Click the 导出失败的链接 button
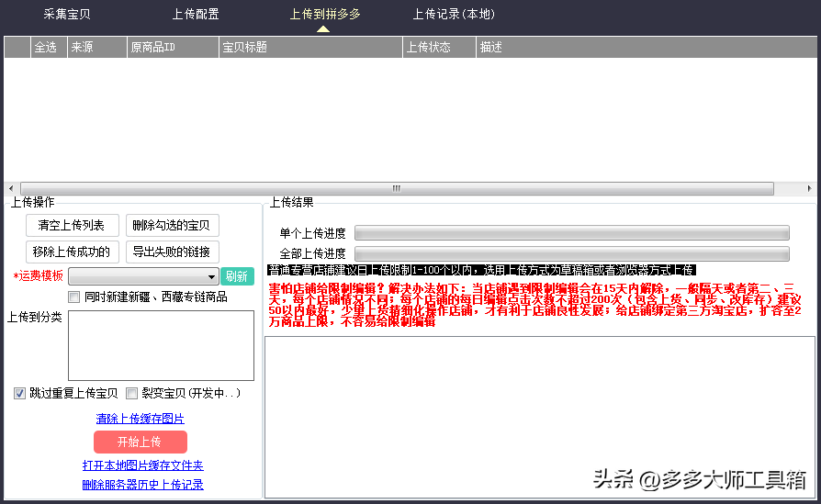 coord(173,252)
